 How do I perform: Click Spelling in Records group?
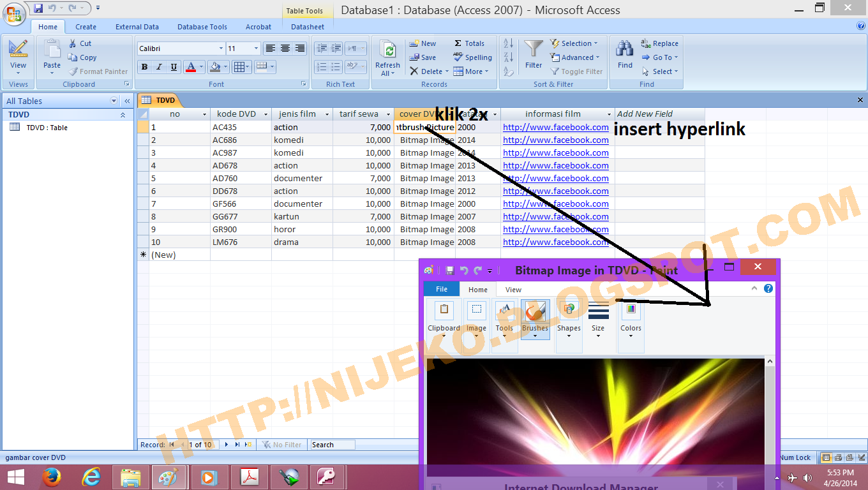473,57
